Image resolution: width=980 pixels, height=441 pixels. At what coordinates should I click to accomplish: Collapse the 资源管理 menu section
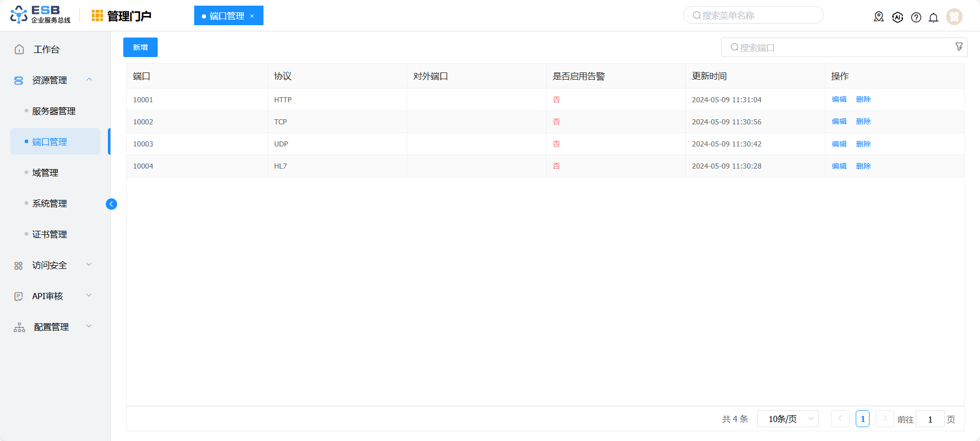pyautogui.click(x=89, y=80)
